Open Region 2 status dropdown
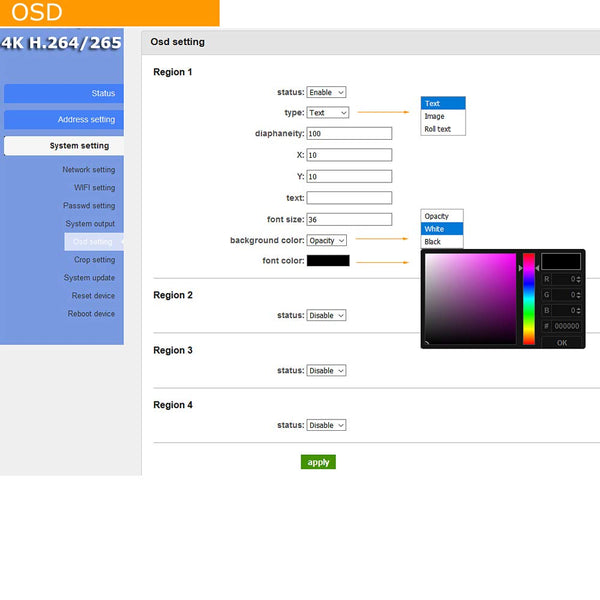The image size is (600, 600). [326, 315]
